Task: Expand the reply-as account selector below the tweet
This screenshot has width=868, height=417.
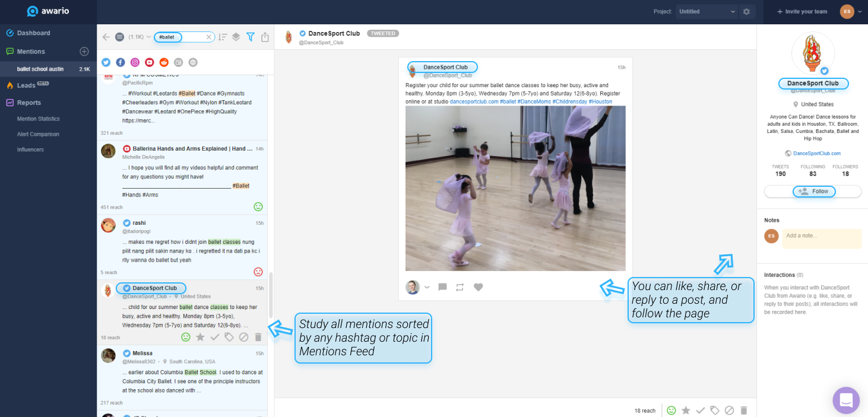Action: [x=426, y=288]
